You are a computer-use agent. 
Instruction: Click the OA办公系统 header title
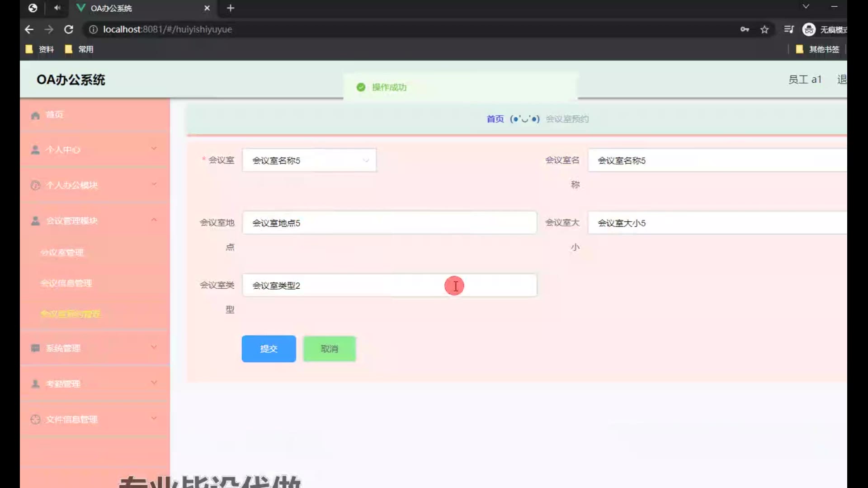point(71,80)
